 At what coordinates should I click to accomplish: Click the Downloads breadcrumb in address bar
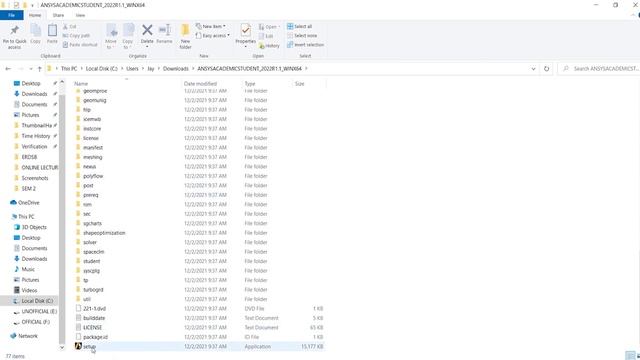tap(176, 69)
